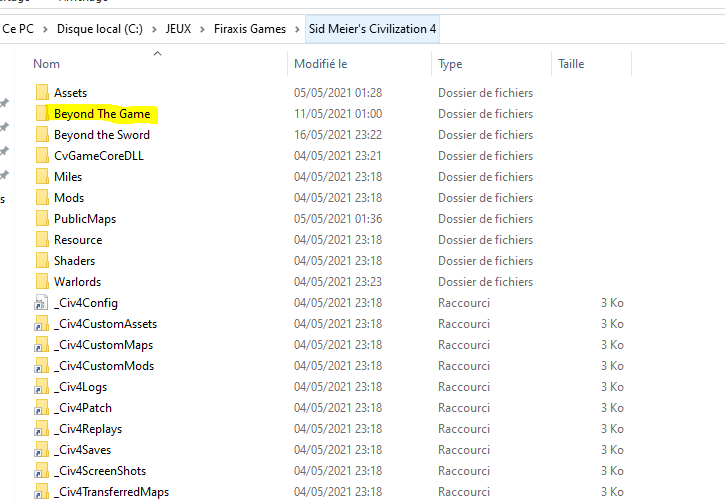This screenshot has height=504, width=725.
Task: Click Raccourci type in _Civ4Logs row
Action: tap(464, 387)
